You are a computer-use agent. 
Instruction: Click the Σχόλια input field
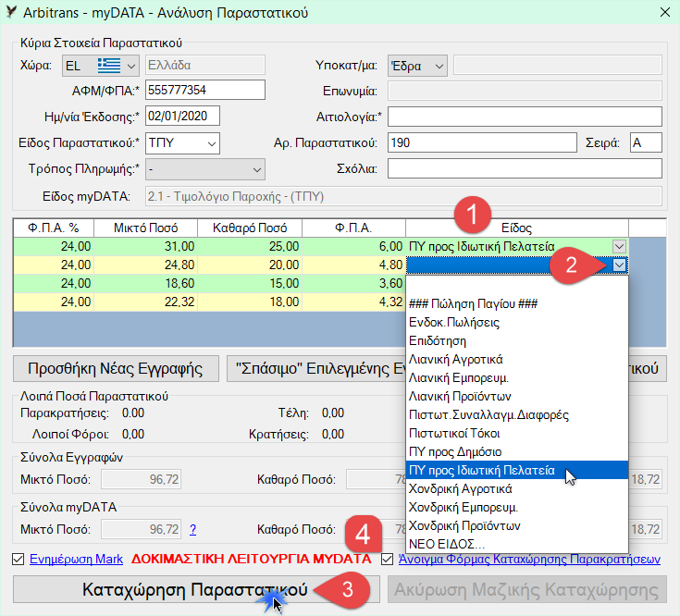pyautogui.click(x=525, y=168)
